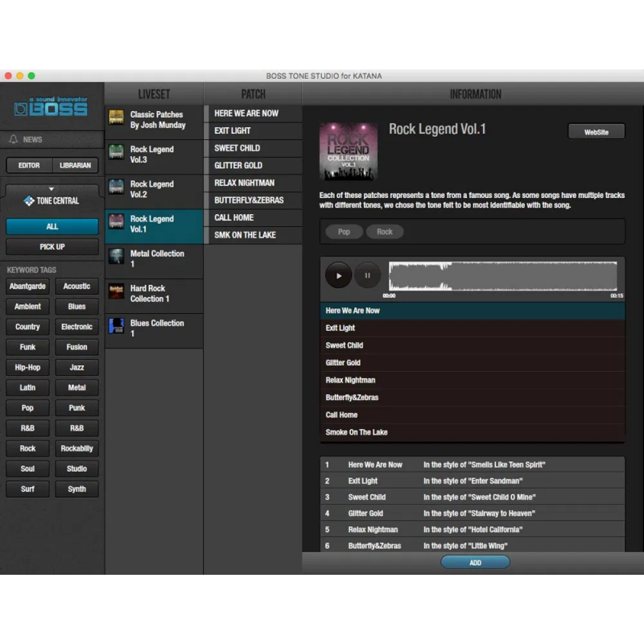Click the Rock tag in Information panel
The width and height of the screenshot is (644, 644).
click(x=385, y=232)
